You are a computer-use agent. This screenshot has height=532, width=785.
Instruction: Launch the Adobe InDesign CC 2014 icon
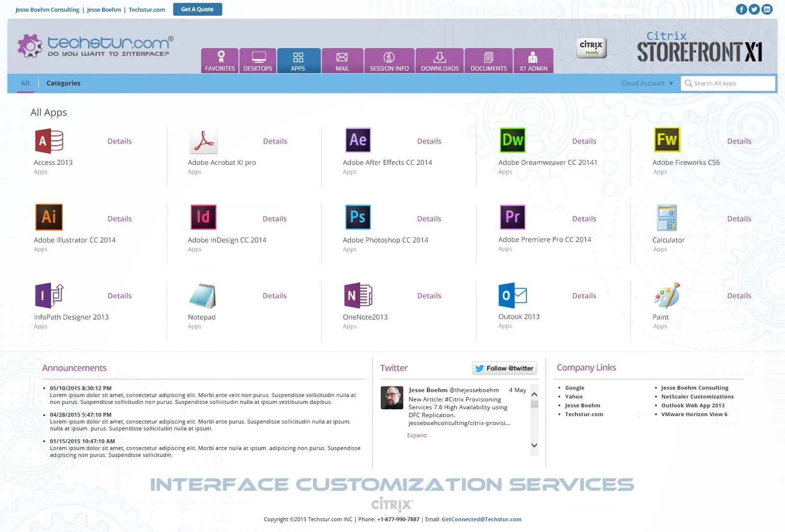(203, 217)
